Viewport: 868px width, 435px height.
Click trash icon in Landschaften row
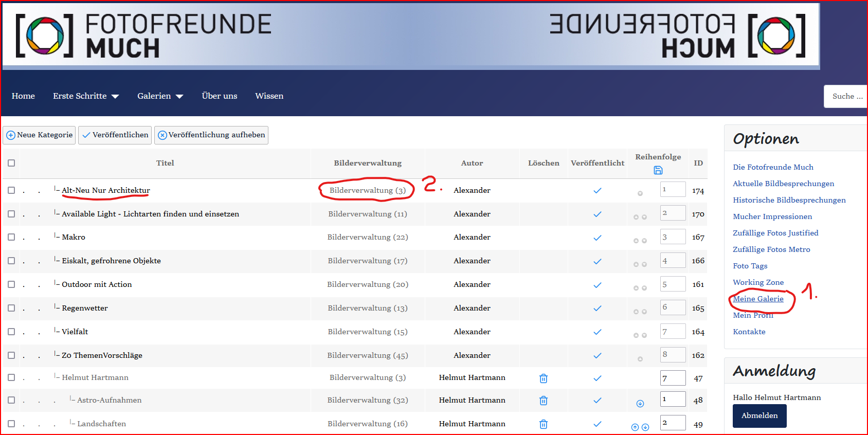point(543,424)
